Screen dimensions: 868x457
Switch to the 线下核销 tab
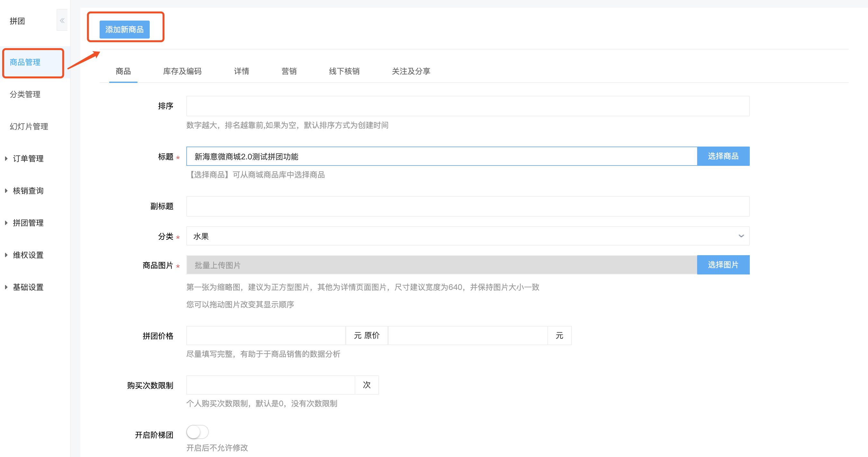click(x=344, y=71)
